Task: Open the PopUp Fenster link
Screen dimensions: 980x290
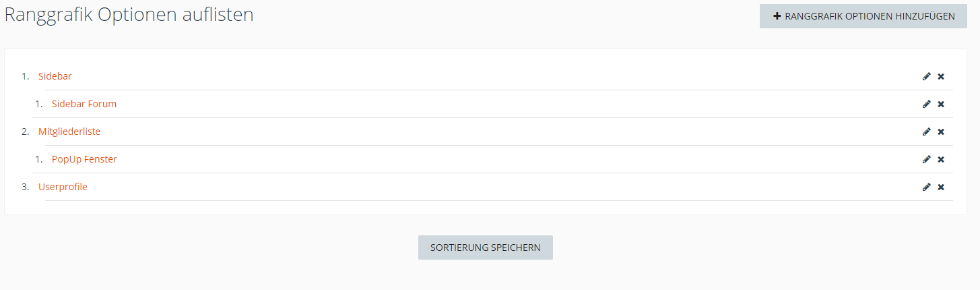Action: 84,159
